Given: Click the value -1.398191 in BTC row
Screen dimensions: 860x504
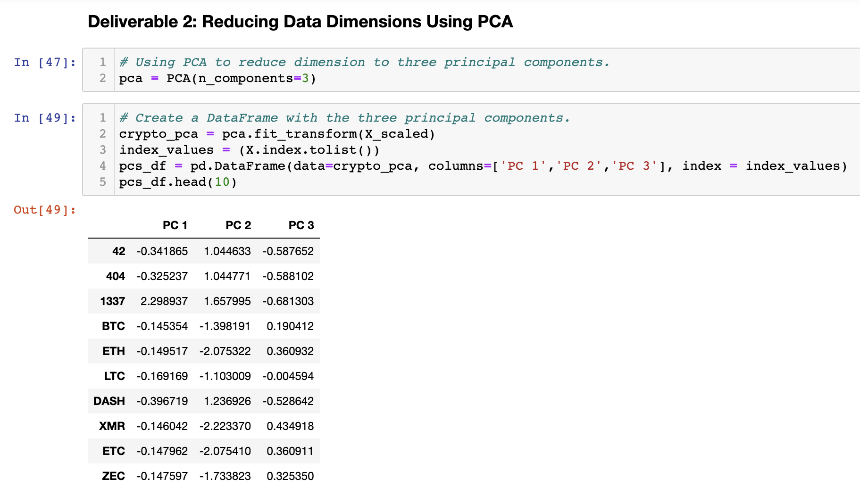Looking at the screenshot, I should coord(225,326).
